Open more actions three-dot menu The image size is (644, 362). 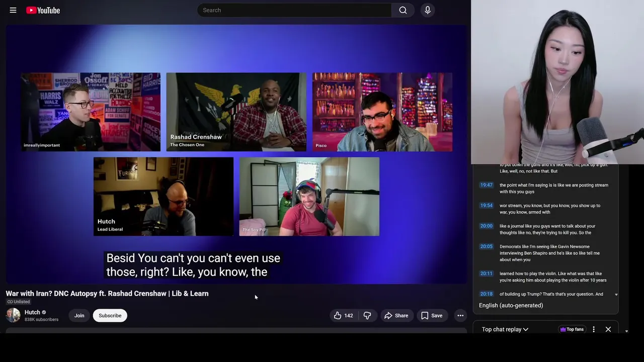(x=460, y=316)
